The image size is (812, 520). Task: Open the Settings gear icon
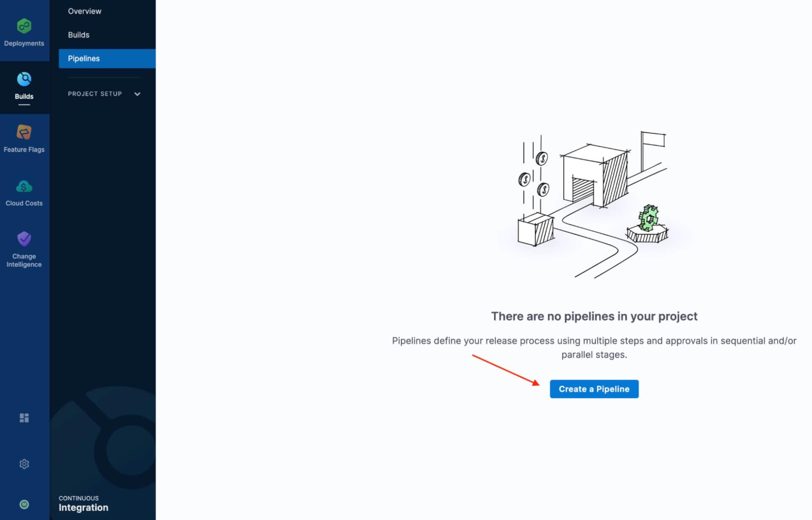[x=24, y=464]
